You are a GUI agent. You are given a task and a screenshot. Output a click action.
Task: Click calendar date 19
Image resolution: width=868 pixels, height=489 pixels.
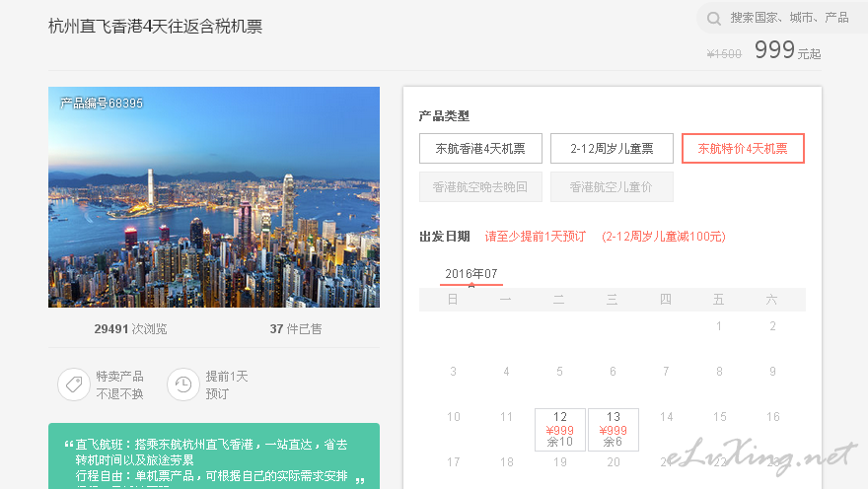pos(560,462)
